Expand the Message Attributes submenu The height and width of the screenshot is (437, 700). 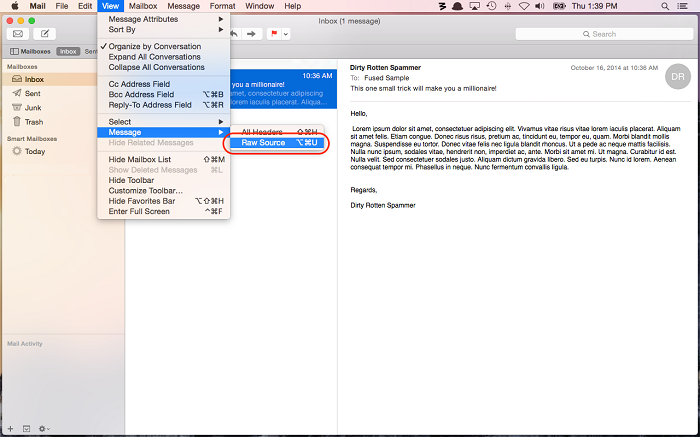pyautogui.click(x=164, y=19)
